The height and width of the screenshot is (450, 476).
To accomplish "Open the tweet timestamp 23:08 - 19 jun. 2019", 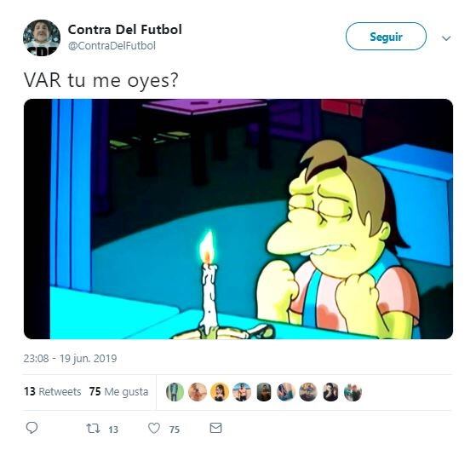I will pyautogui.click(x=70, y=359).
